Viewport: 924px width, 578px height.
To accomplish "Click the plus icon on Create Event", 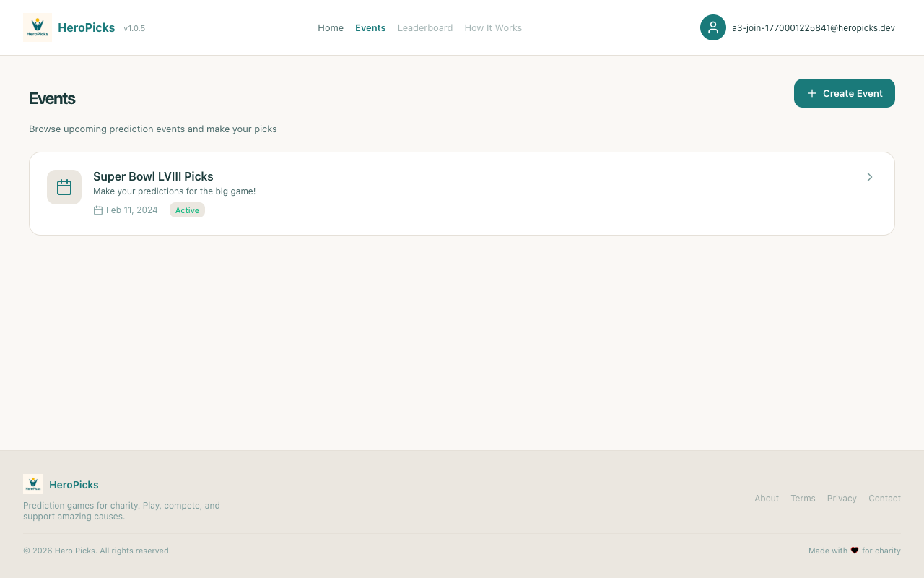I will click(x=812, y=93).
